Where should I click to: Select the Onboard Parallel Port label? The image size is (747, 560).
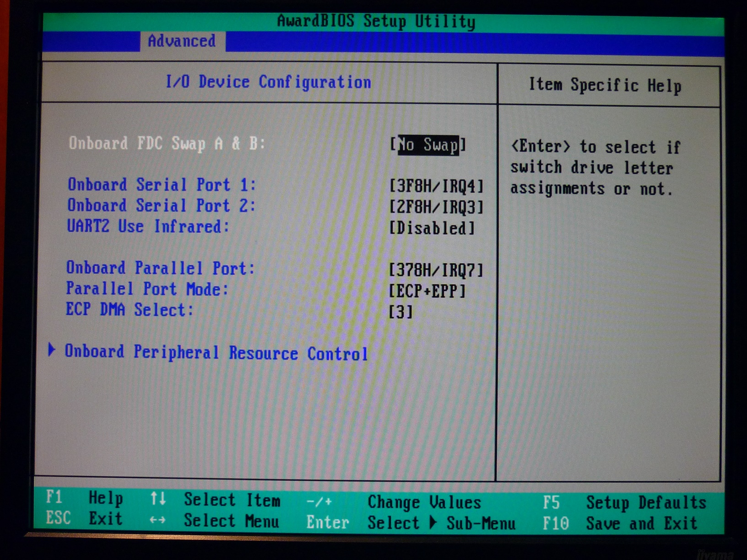pyautogui.click(x=160, y=268)
